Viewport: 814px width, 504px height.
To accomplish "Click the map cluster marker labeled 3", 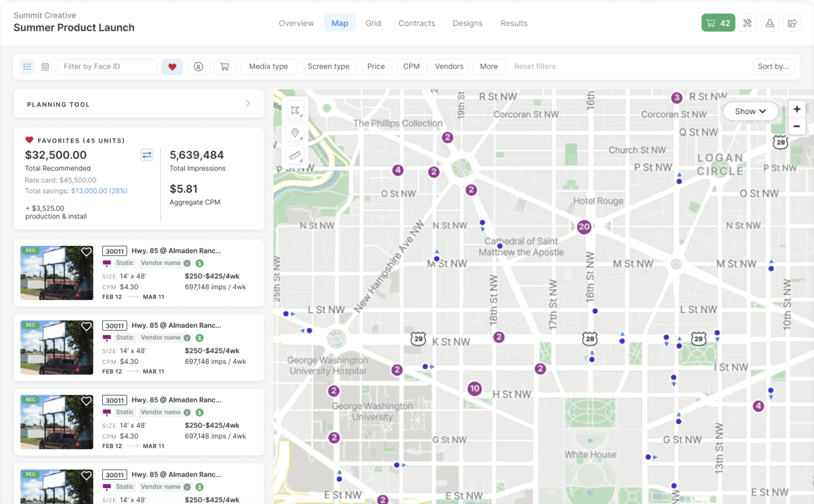I will pyautogui.click(x=676, y=98).
